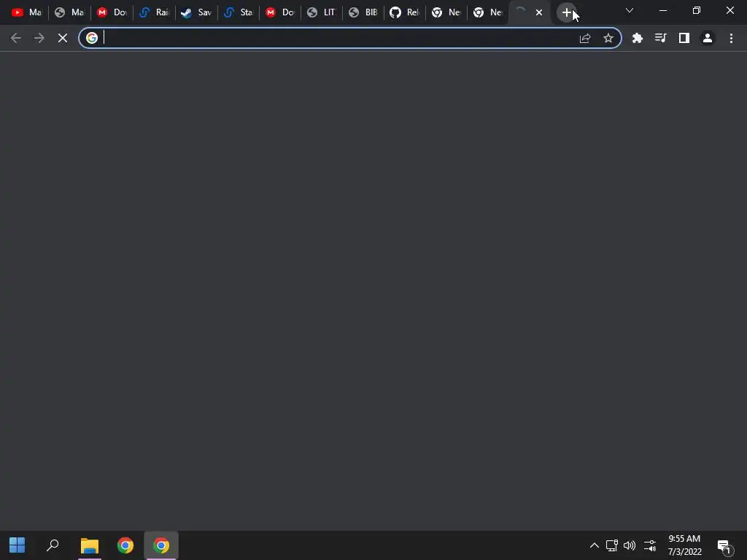Click the active Chrome taskbar icon
747x560 pixels.
click(161, 545)
